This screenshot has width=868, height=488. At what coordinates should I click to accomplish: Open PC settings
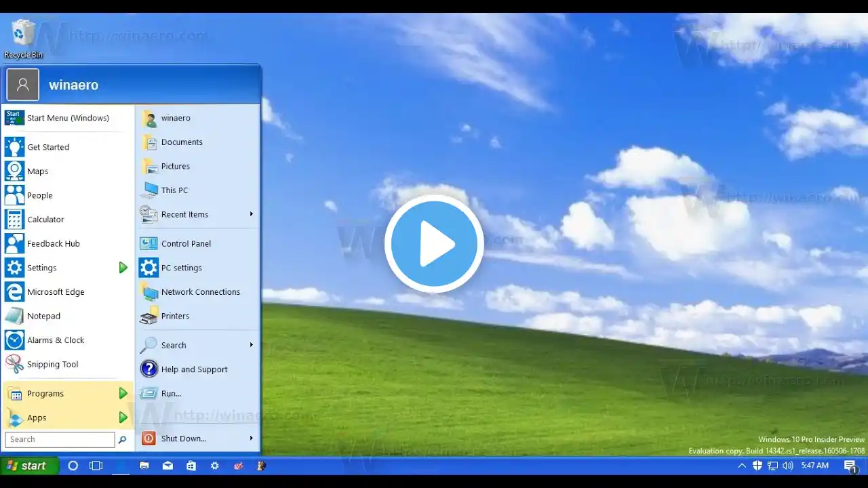pos(198,268)
